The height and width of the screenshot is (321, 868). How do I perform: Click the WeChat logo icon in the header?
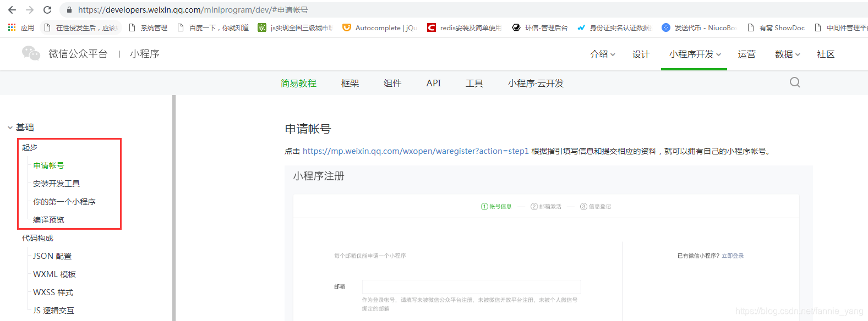coord(31,53)
